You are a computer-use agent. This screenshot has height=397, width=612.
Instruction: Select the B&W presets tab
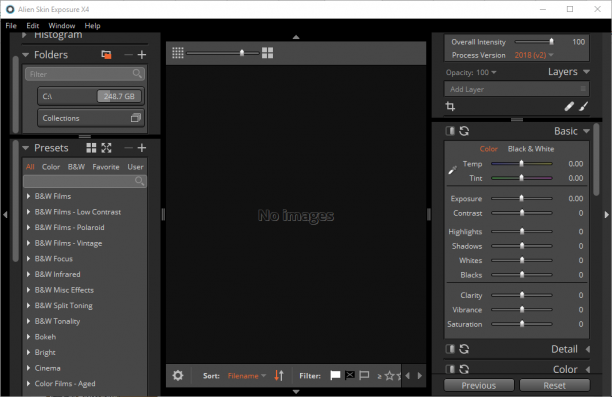coord(76,167)
